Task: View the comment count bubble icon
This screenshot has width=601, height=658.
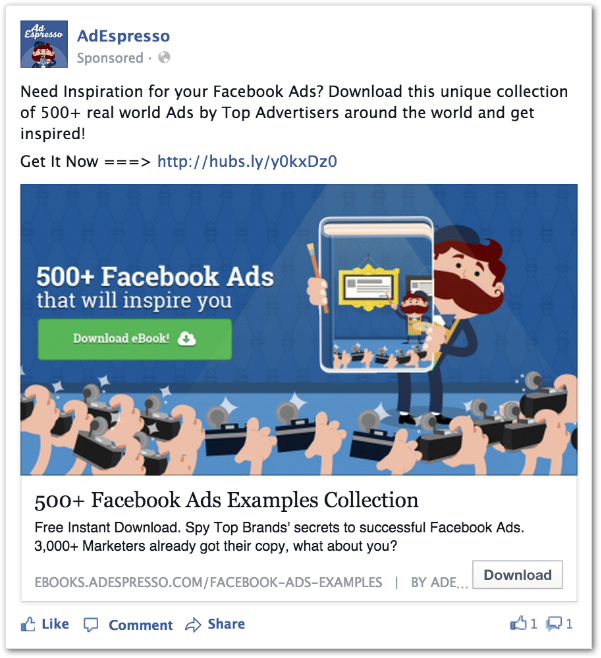Action: pos(554,624)
